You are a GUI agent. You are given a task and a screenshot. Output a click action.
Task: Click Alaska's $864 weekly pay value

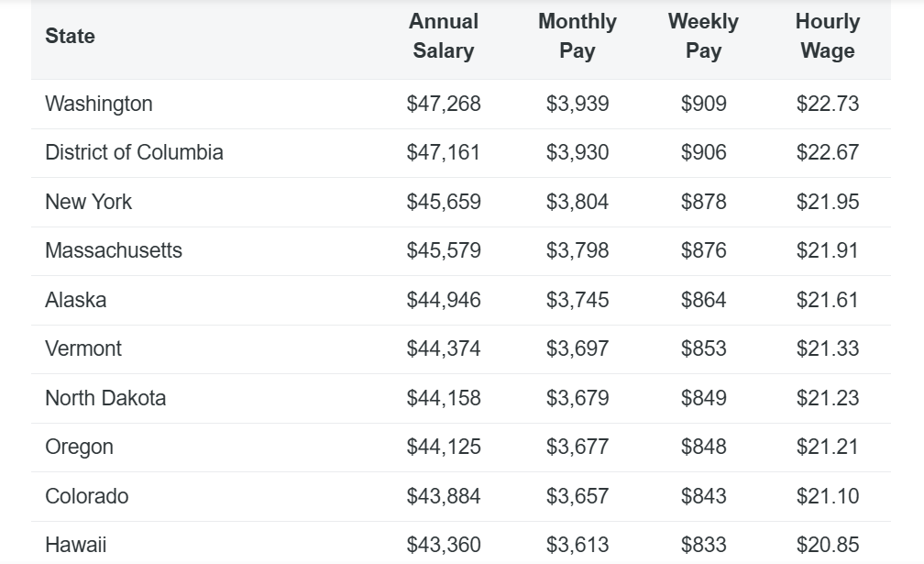coord(704,300)
